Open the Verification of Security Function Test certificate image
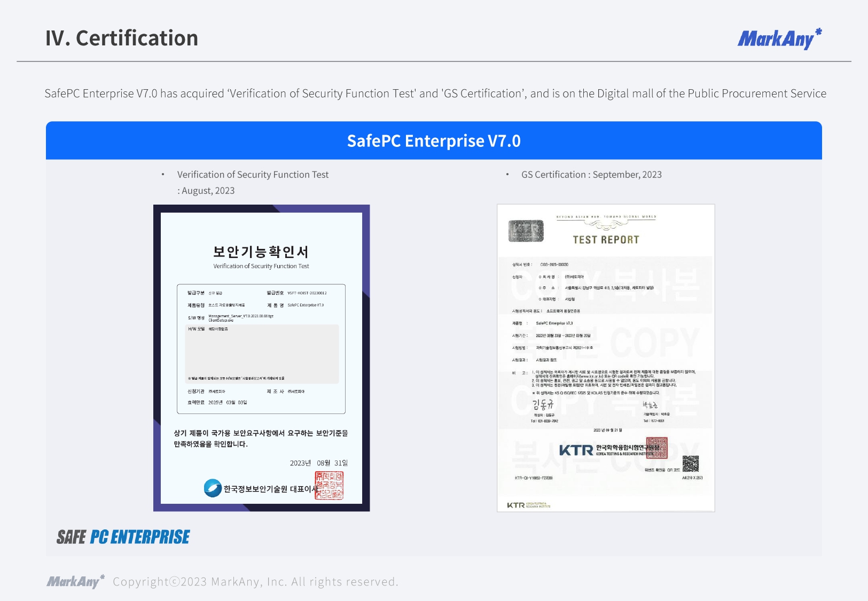The width and height of the screenshot is (868, 601). pyautogui.click(x=261, y=358)
